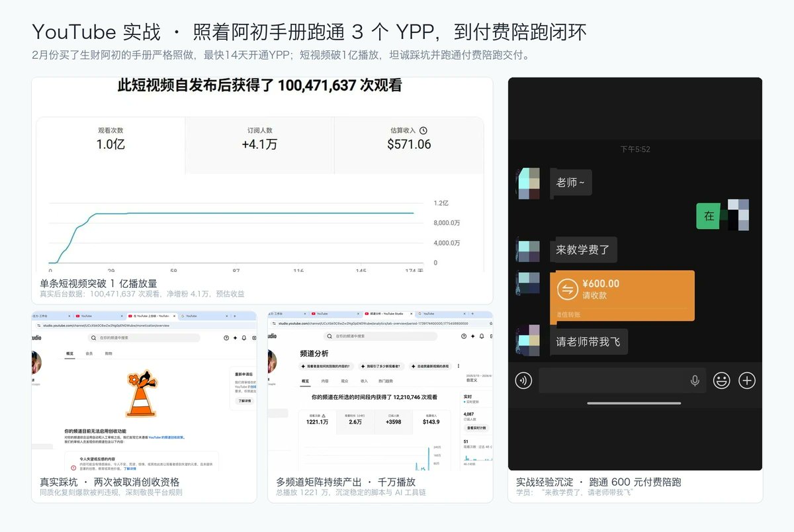Image resolution: width=794 pixels, height=532 pixels.
Task: Switch to 收入 tab in 频道分析
Action: (364, 381)
